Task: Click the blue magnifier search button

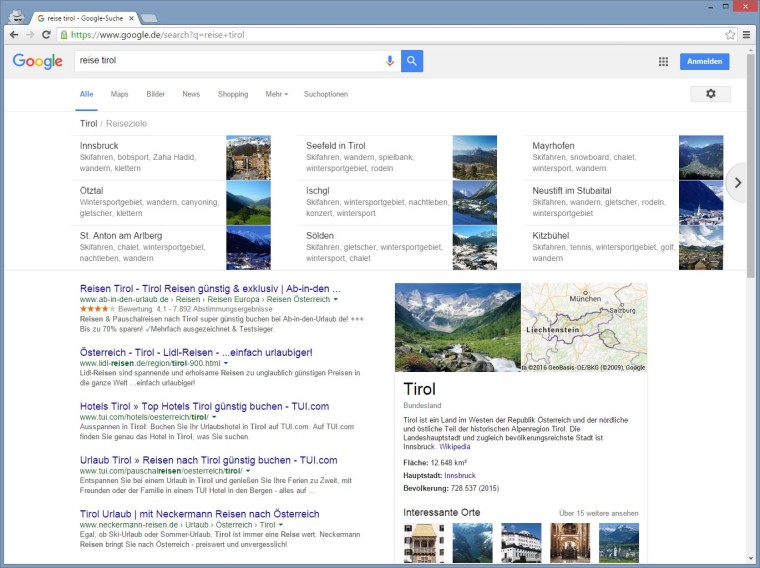Action: pyautogui.click(x=412, y=61)
